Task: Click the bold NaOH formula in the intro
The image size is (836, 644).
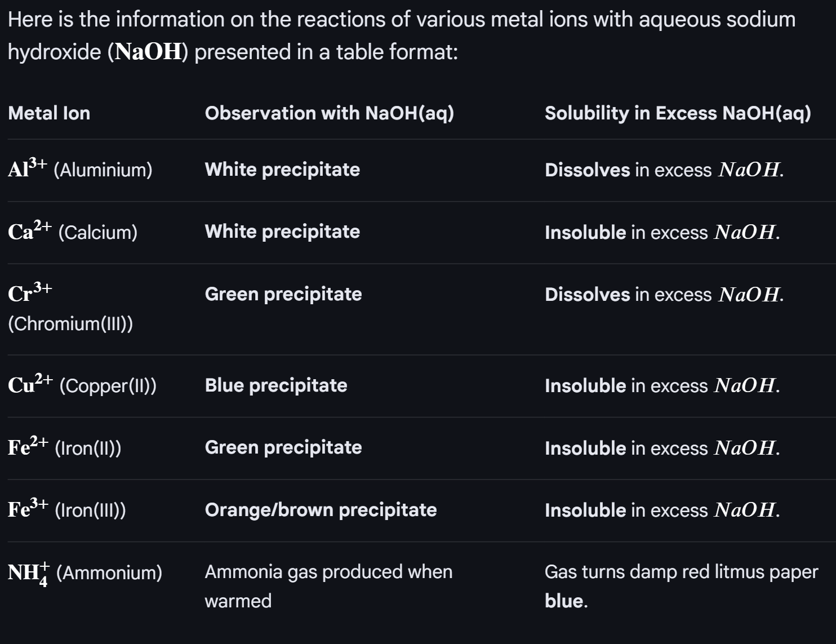Action: [x=149, y=52]
